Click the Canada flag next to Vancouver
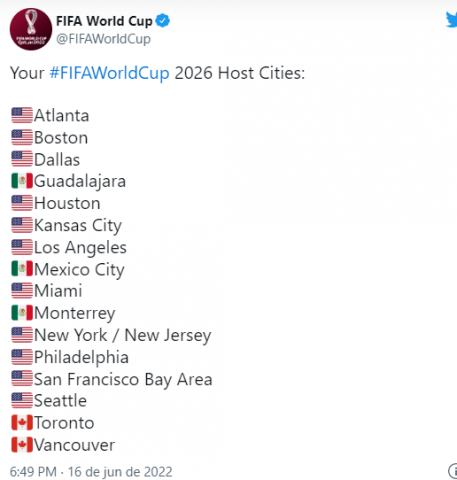This screenshot has width=457, height=480. 22,445
